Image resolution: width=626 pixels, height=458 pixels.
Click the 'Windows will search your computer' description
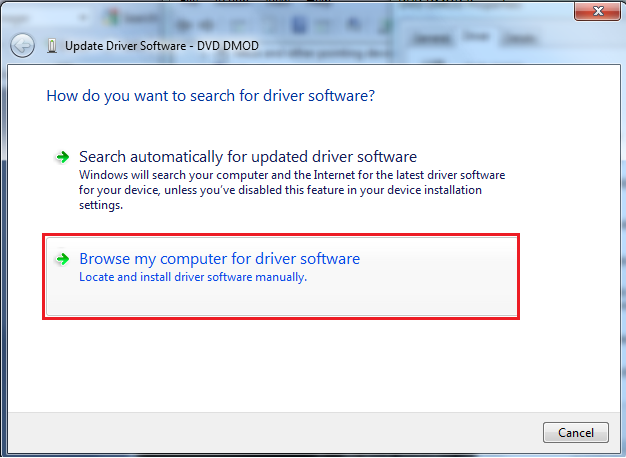coord(292,190)
